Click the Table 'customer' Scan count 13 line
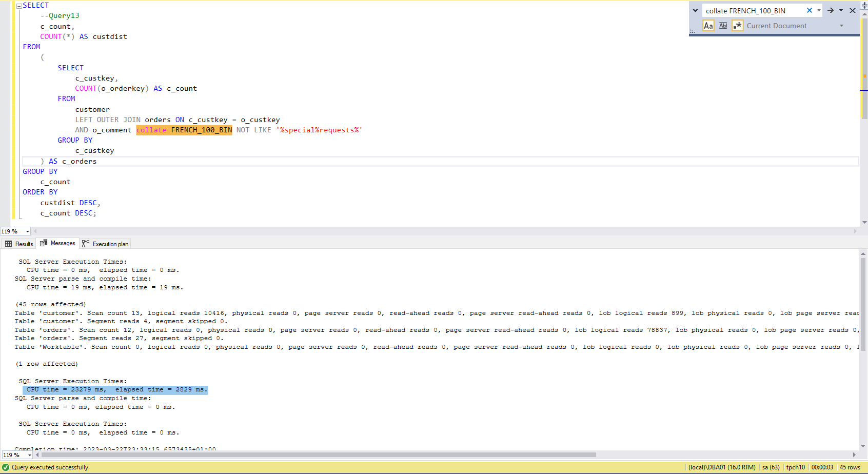This screenshot has height=474, width=868. click(437, 313)
